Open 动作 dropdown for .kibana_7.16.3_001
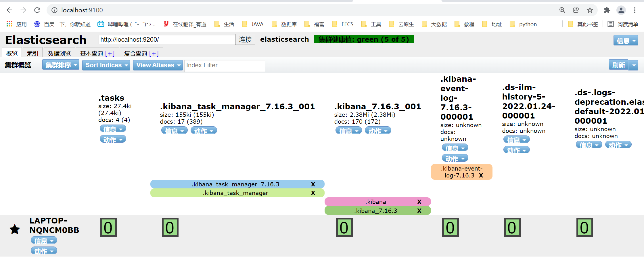Image resolution: width=644 pixels, height=258 pixels. coord(378,131)
